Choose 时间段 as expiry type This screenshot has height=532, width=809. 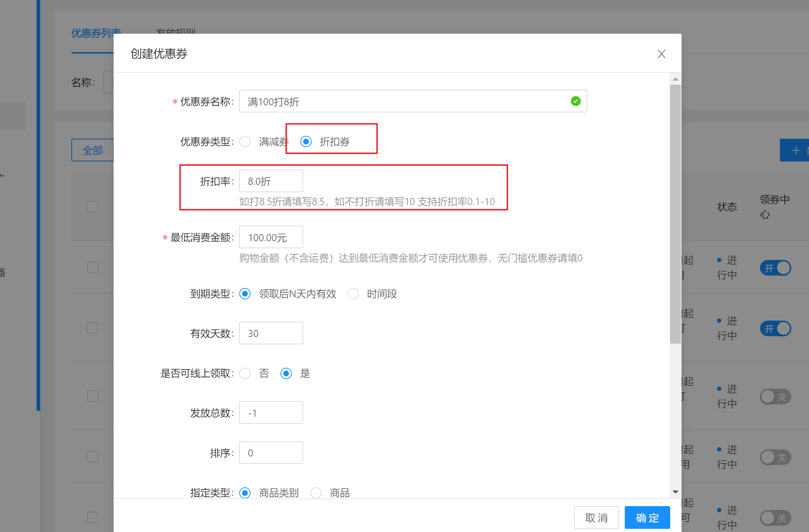[x=353, y=294]
